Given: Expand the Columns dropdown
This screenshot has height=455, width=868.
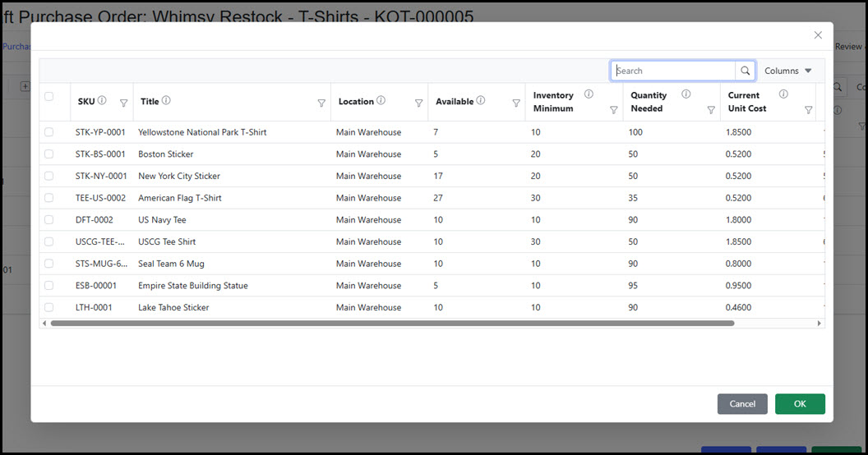Looking at the screenshot, I should coord(787,71).
